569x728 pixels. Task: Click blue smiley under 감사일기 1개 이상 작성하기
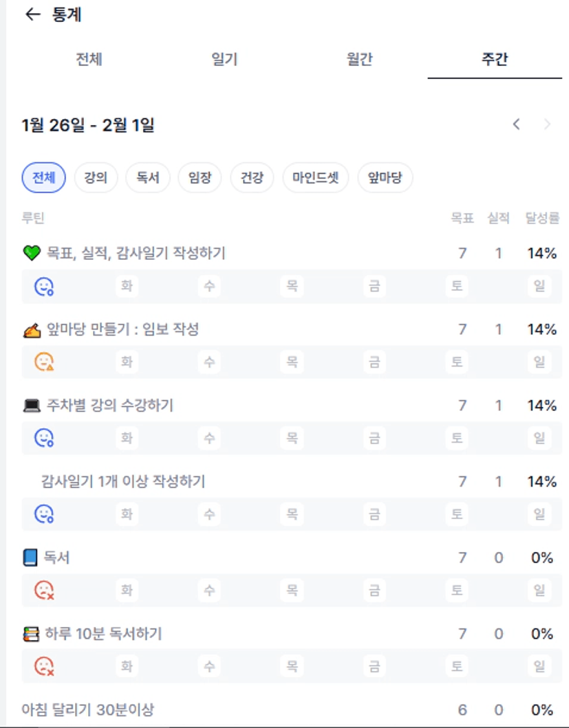pos(44,514)
